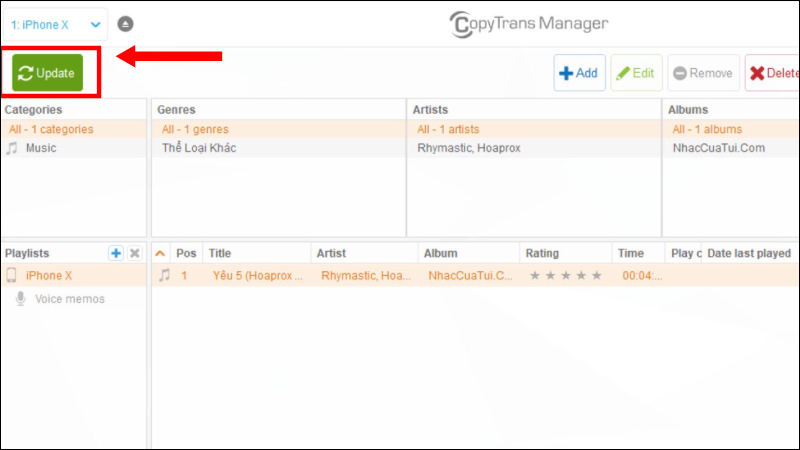Select All - 1 categories row
This screenshot has width=800, height=450.
(x=74, y=129)
